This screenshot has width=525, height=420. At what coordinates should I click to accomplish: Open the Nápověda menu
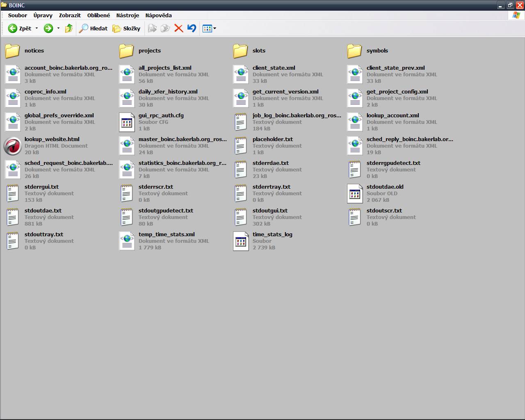pyautogui.click(x=158, y=15)
